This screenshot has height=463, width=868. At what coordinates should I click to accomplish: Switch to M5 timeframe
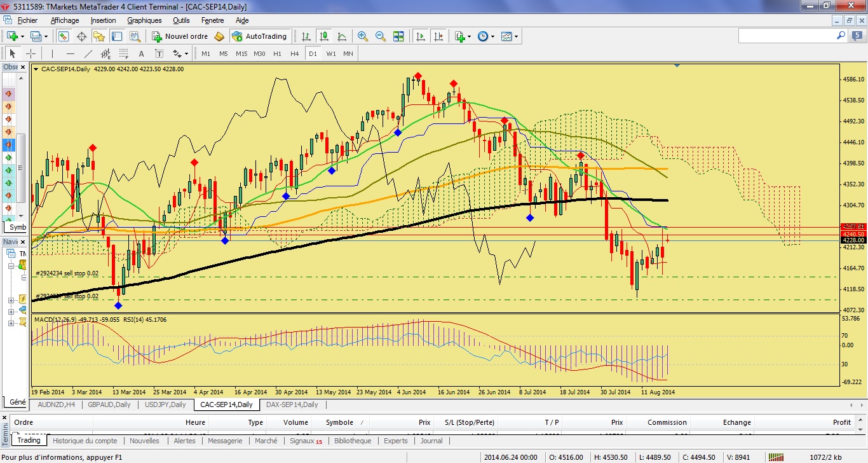coord(224,53)
